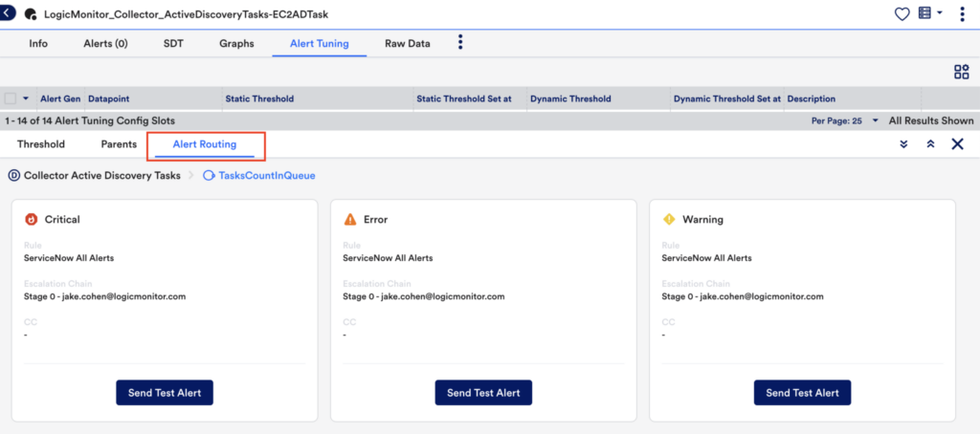Close the alert routing detail panel

point(957,144)
